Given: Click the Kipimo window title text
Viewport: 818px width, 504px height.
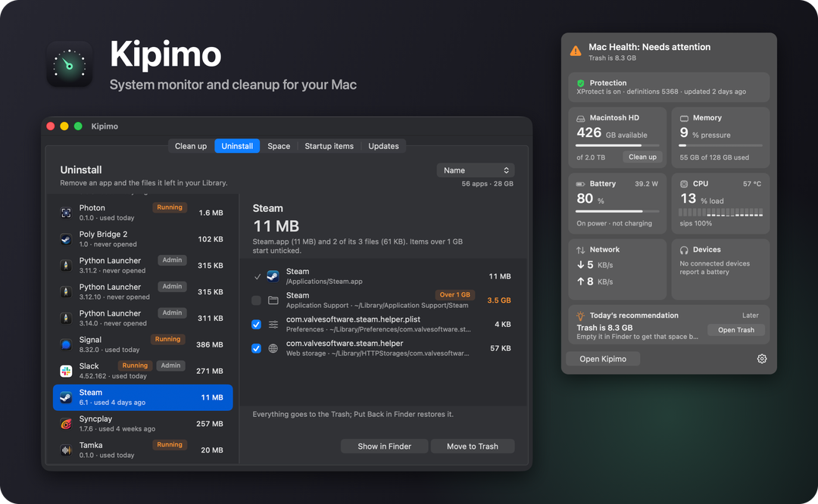Looking at the screenshot, I should pos(105,126).
